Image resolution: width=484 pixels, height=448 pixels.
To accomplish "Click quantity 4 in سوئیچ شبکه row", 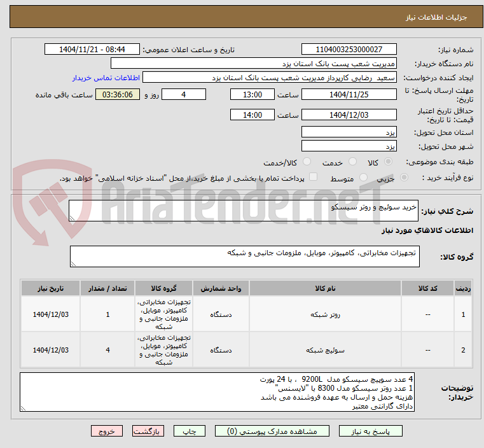I will (x=107, y=350).
